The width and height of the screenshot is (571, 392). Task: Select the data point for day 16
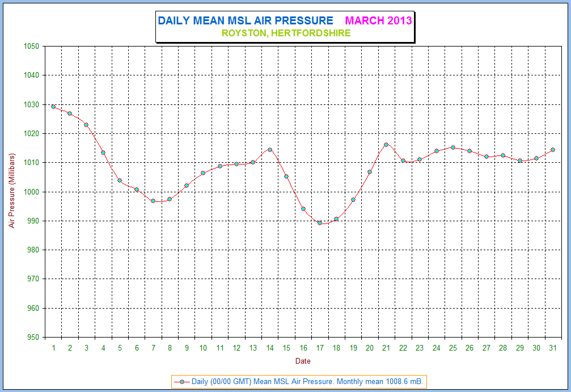pyautogui.click(x=303, y=209)
